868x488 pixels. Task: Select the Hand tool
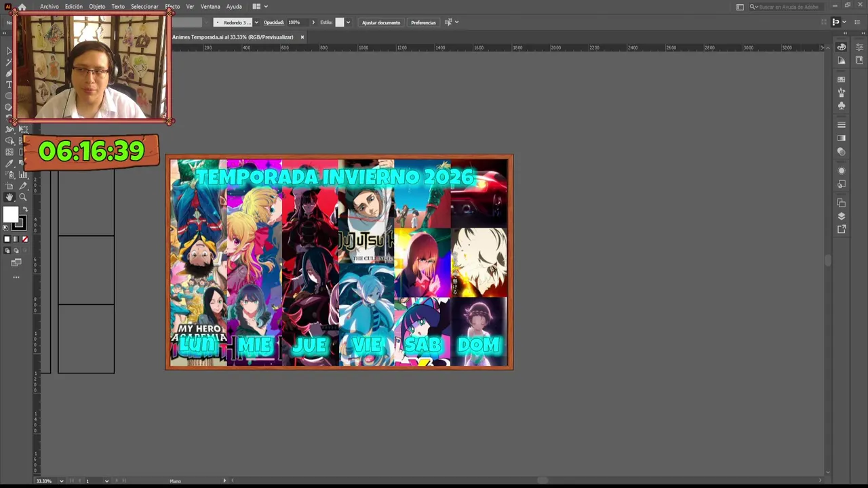(9, 197)
